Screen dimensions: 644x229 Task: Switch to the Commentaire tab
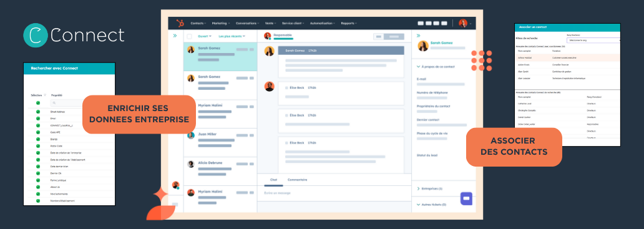click(298, 180)
